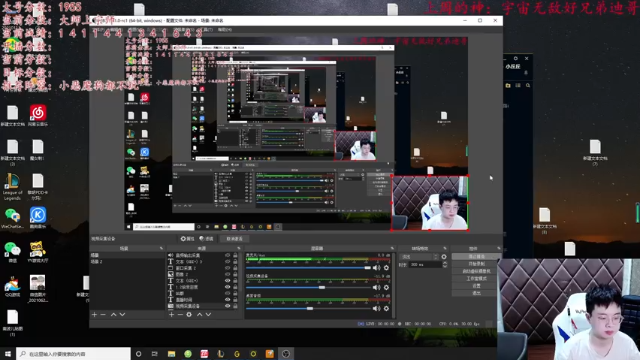Pop out the Scenes (场景) dock

point(161,248)
